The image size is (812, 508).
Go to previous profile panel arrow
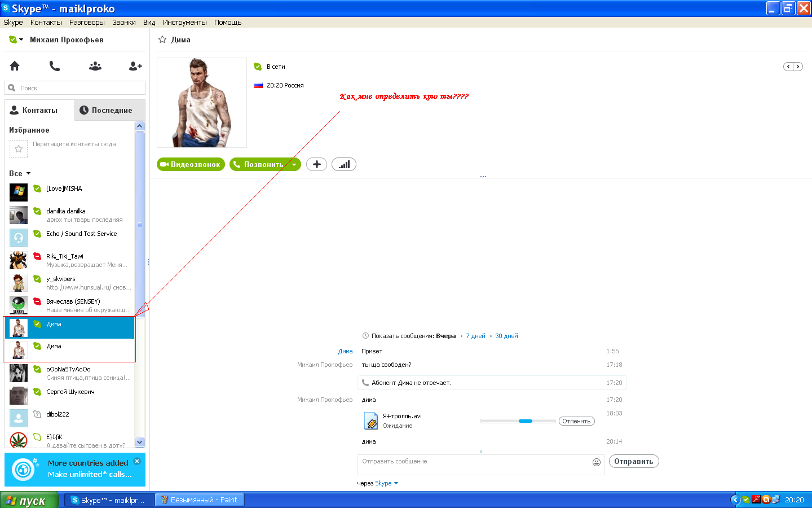pyautogui.click(x=788, y=67)
